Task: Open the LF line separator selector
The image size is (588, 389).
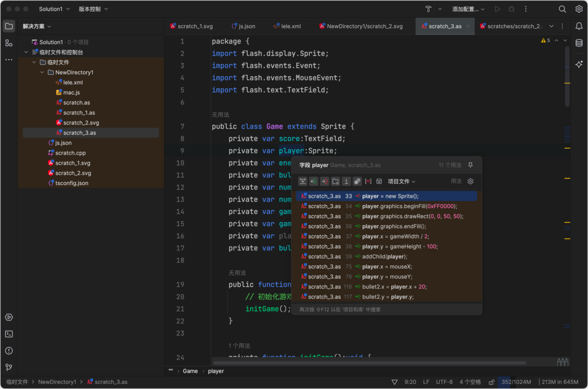Action: [426, 382]
